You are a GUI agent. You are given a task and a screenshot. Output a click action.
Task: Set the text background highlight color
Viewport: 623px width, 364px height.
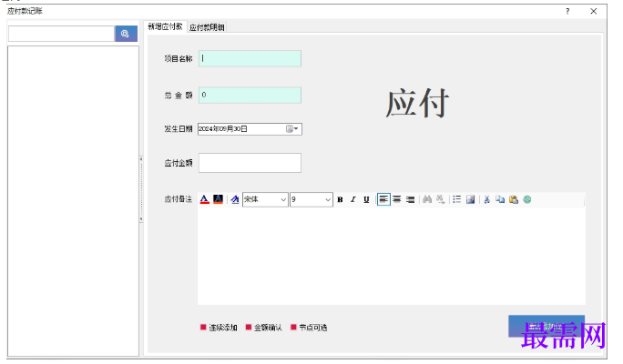[x=218, y=199]
